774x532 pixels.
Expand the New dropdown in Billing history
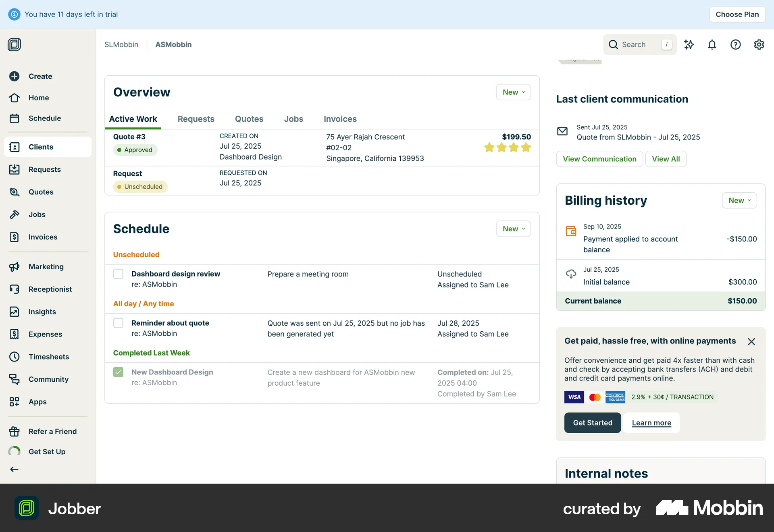click(x=739, y=200)
